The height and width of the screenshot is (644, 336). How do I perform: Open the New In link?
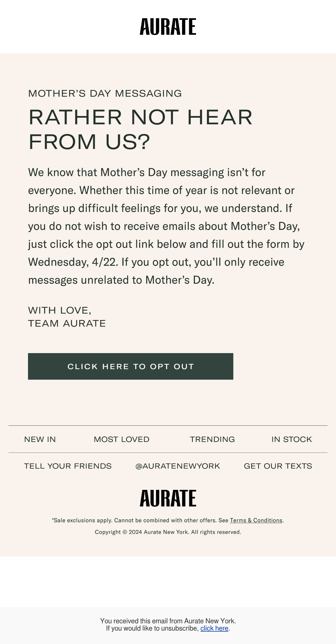pyautogui.click(x=40, y=439)
